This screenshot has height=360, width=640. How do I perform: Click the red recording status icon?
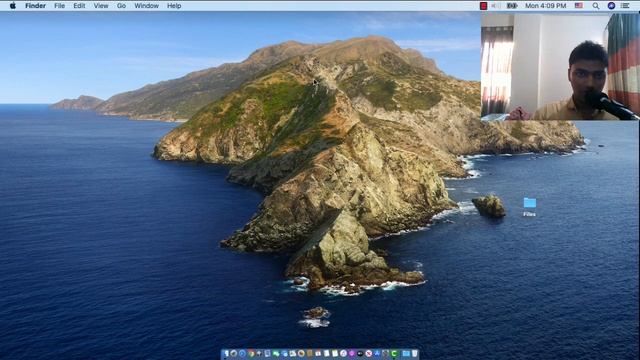483,6
